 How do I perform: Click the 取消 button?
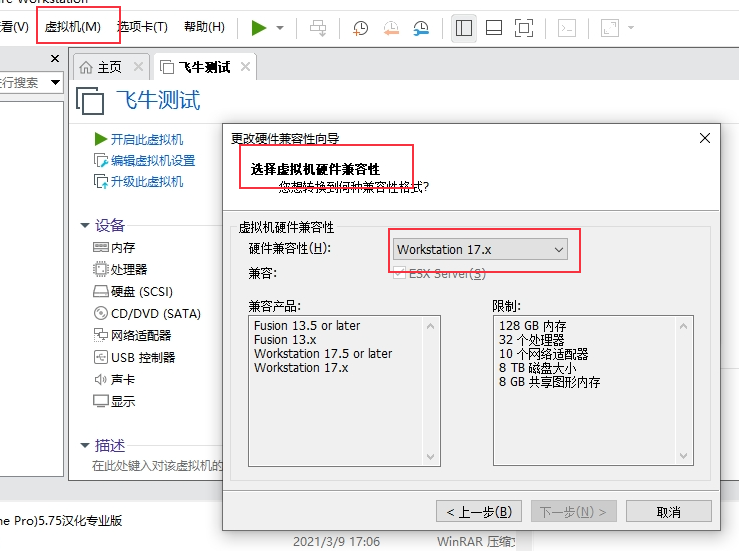pos(669,511)
